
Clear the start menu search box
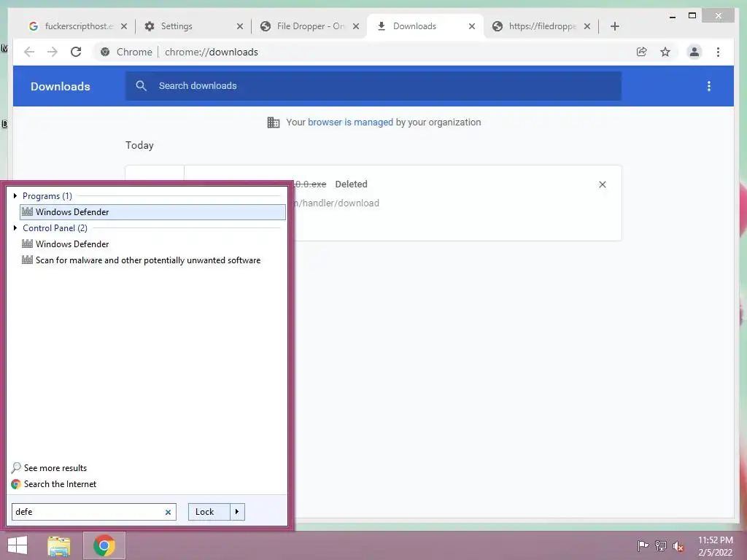click(168, 512)
